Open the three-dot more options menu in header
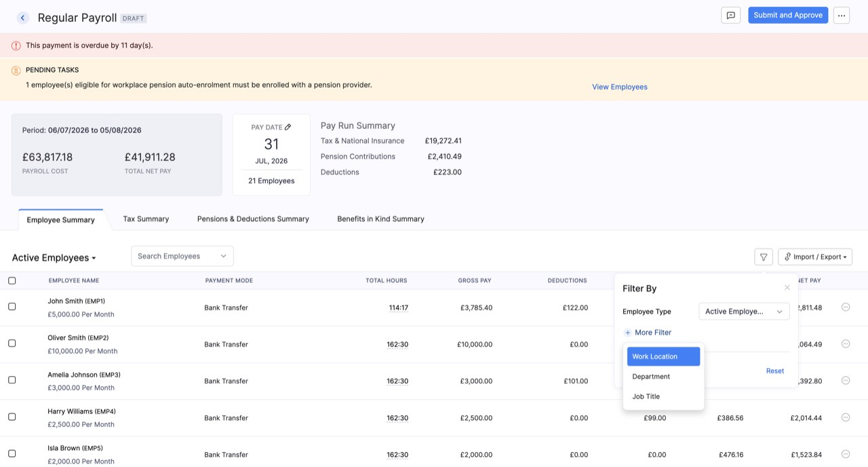The height and width of the screenshot is (467, 868). 841,16
